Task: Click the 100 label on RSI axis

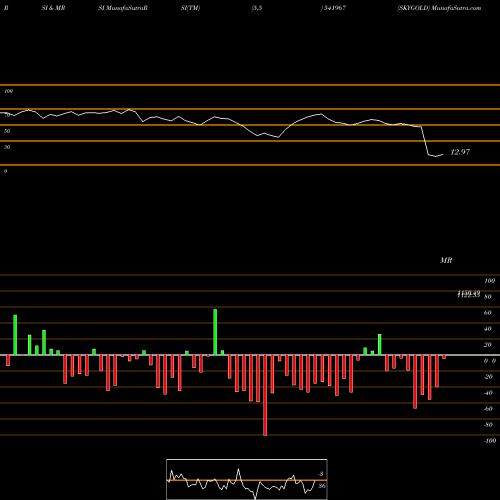Action: point(8,91)
